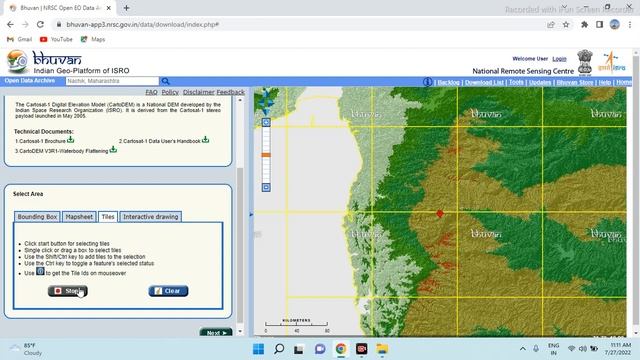This screenshot has height=360, width=640.
Task: Open the Windows Start menu
Action: [x=258, y=349]
